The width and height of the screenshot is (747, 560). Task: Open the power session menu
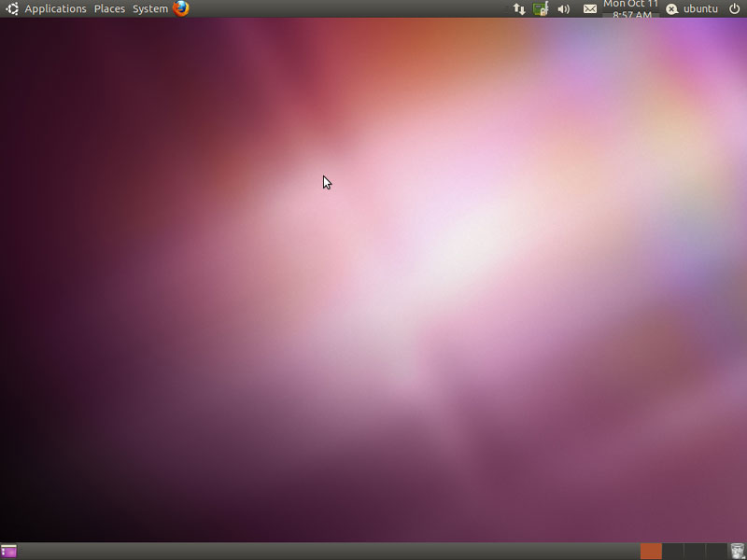734,8
